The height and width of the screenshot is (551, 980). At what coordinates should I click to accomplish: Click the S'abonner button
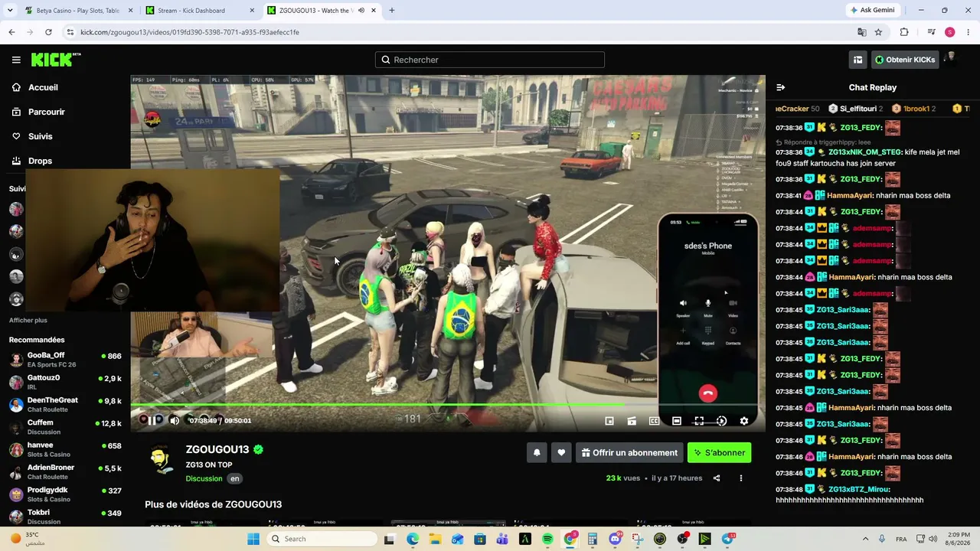[719, 452]
